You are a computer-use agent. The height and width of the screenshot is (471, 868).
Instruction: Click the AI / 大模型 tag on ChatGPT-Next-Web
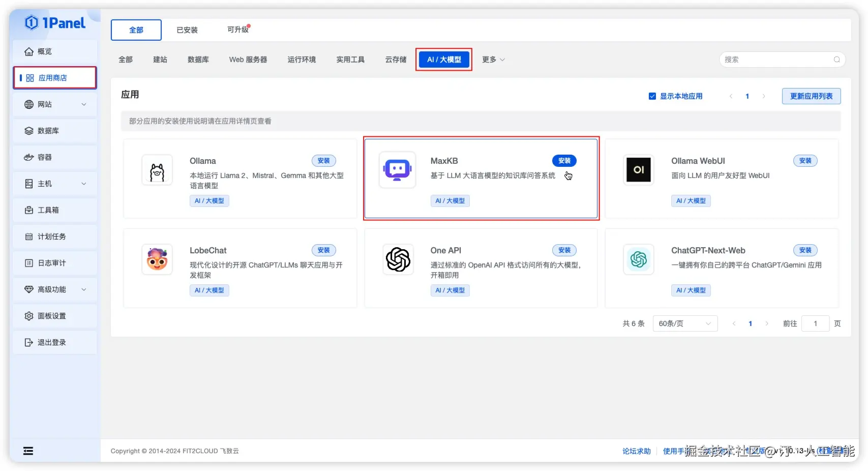691,290
